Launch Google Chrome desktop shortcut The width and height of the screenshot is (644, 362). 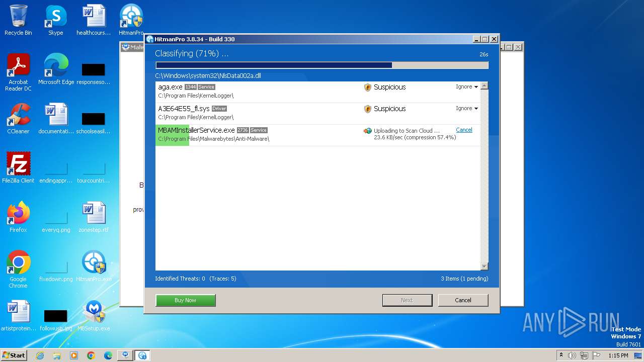coord(18,269)
